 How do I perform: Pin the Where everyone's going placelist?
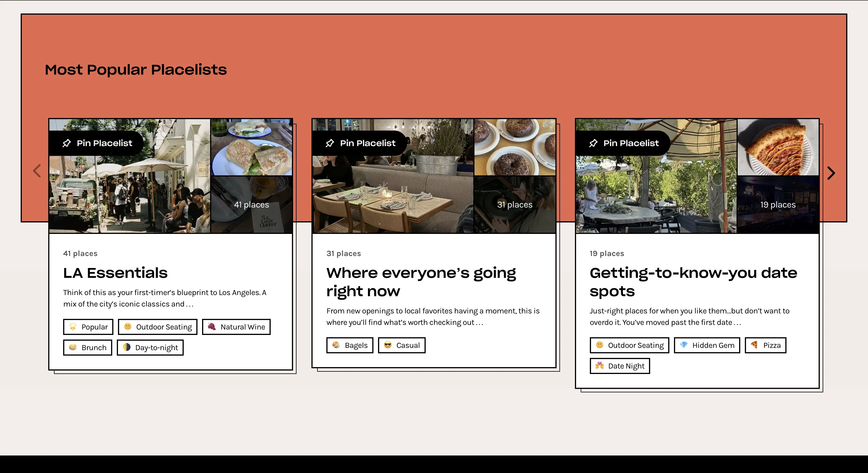tap(360, 143)
